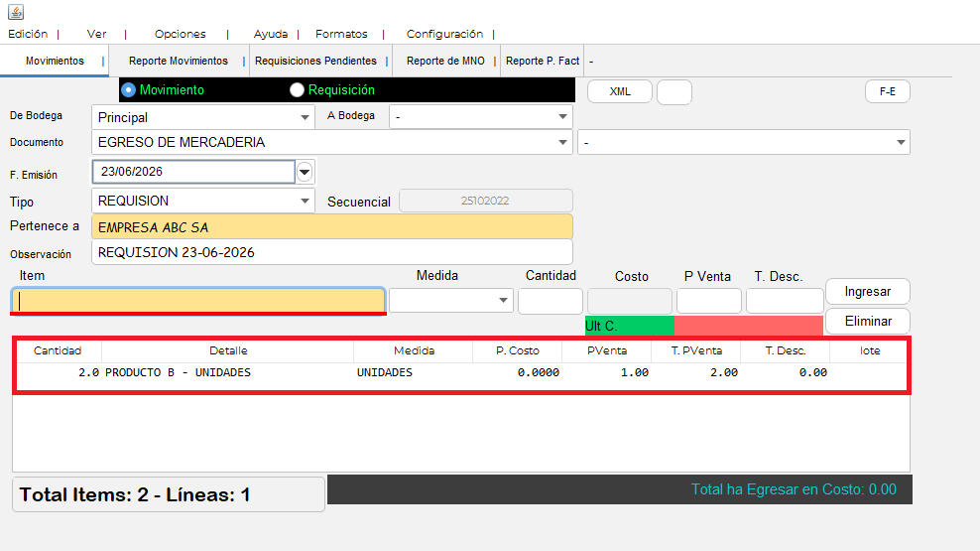The width and height of the screenshot is (980, 551).
Task: Click the blank button next to XML
Action: point(674,92)
